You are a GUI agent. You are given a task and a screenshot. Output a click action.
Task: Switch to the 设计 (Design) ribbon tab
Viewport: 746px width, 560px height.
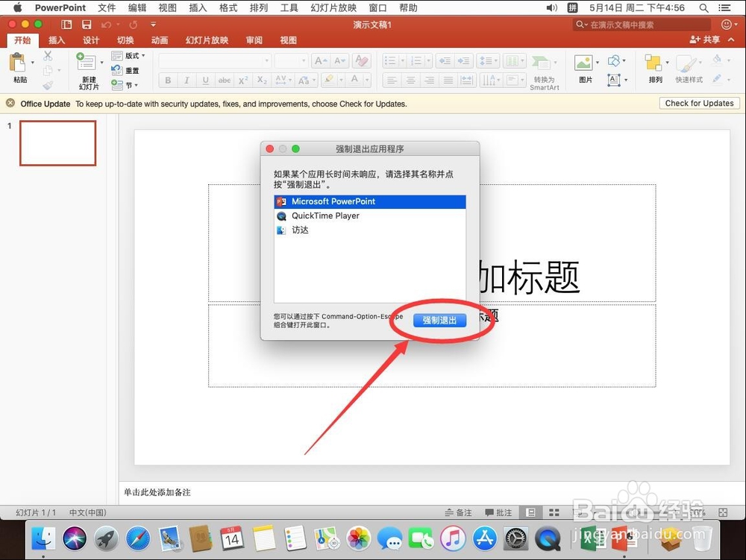91,40
